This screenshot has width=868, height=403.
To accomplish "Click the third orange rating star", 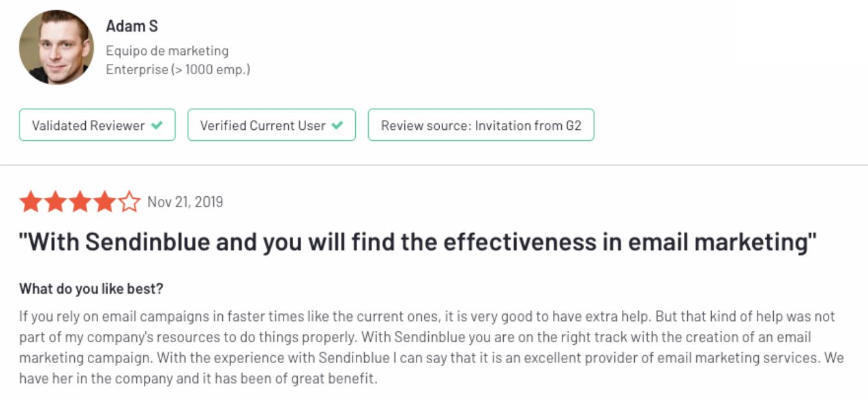I will (80, 202).
